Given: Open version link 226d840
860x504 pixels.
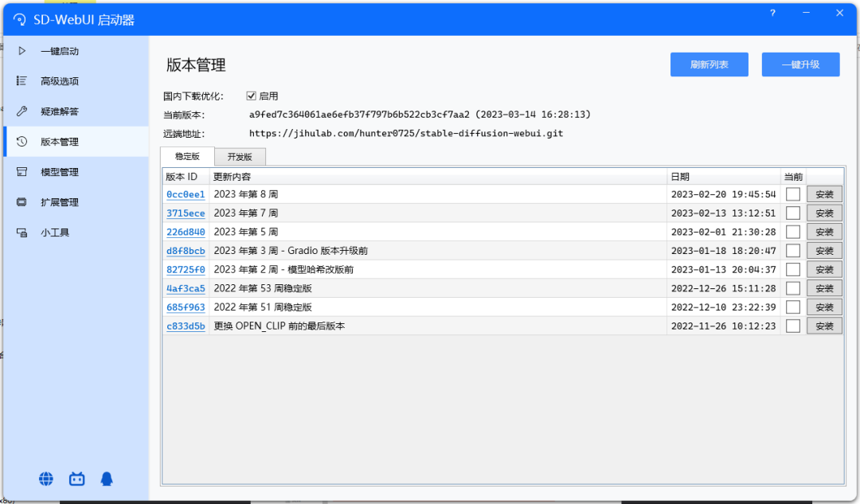Looking at the screenshot, I should [186, 232].
